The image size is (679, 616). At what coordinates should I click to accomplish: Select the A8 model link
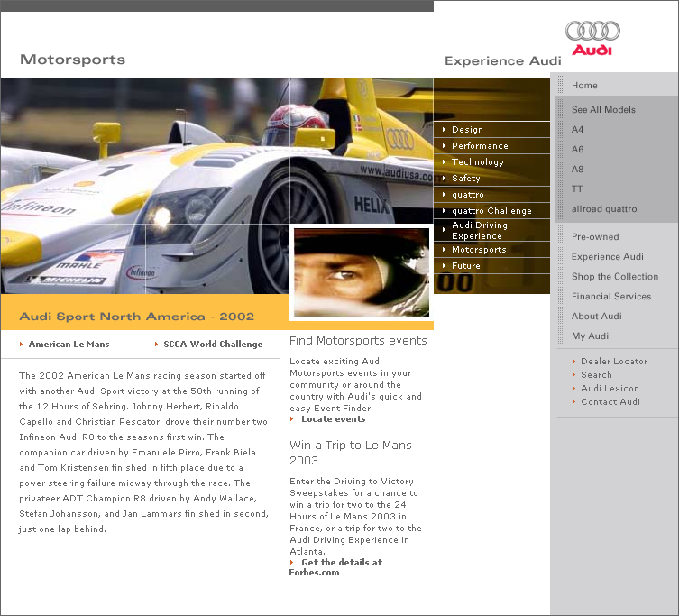[x=577, y=170]
